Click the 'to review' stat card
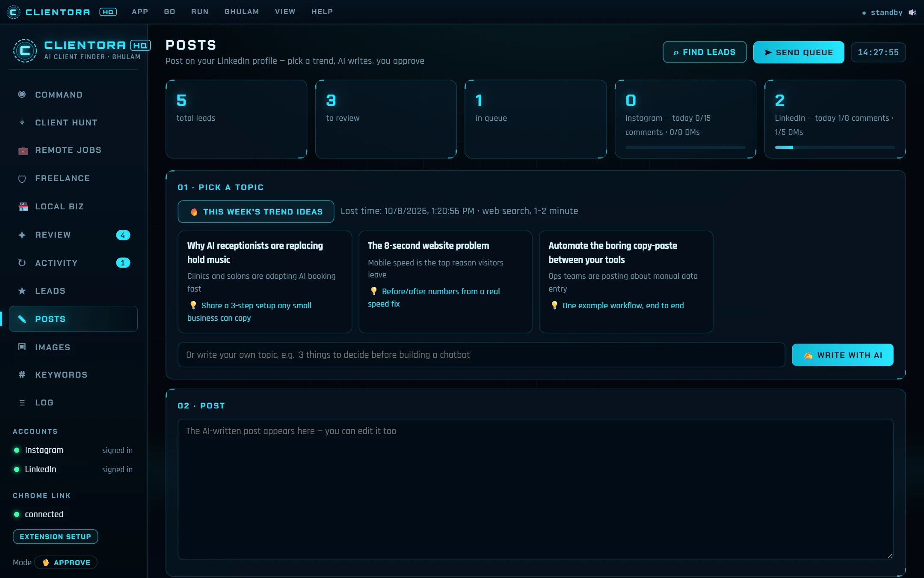924x578 pixels. pyautogui.click(x=386, y=119)
